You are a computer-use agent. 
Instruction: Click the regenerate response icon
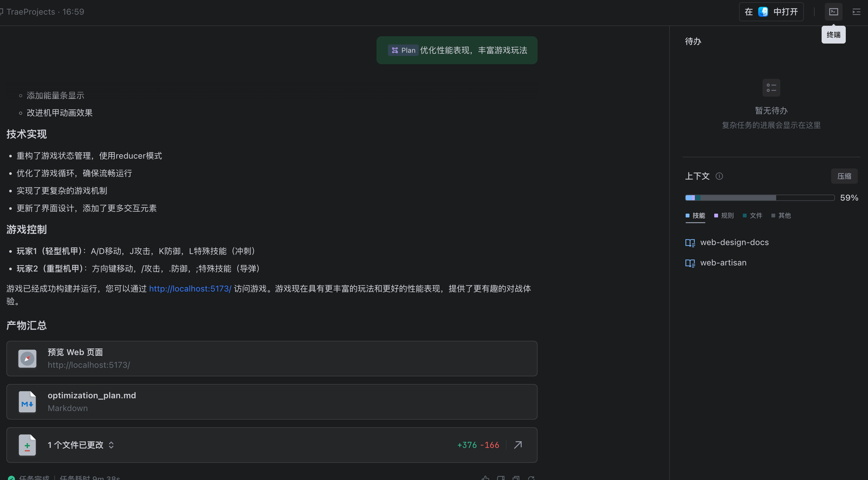click(531, 478)
